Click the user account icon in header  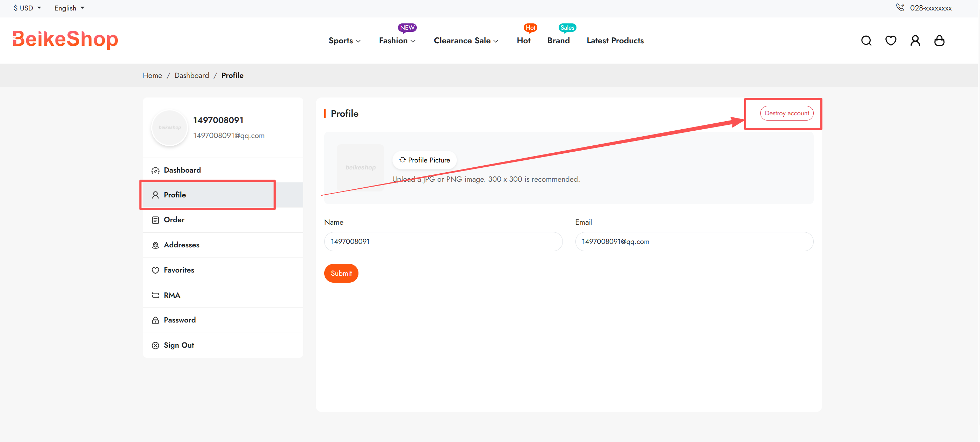coord(915,41)
